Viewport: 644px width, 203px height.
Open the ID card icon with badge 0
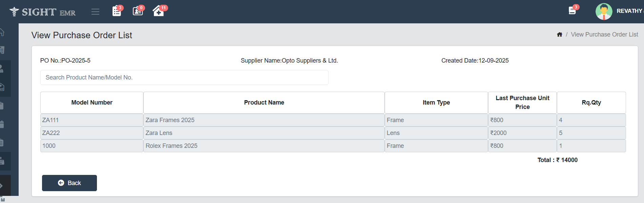point(138,11)
